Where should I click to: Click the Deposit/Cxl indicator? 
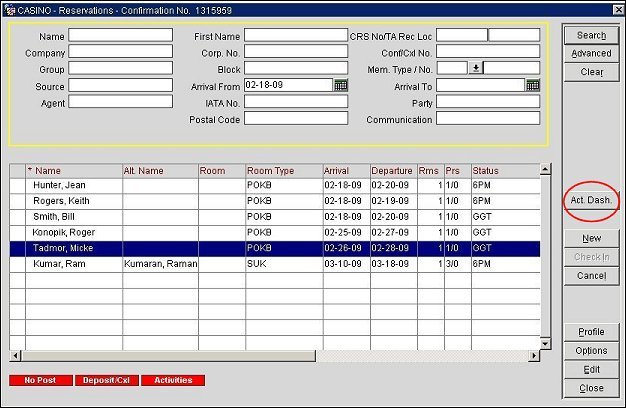coord(106,381)
